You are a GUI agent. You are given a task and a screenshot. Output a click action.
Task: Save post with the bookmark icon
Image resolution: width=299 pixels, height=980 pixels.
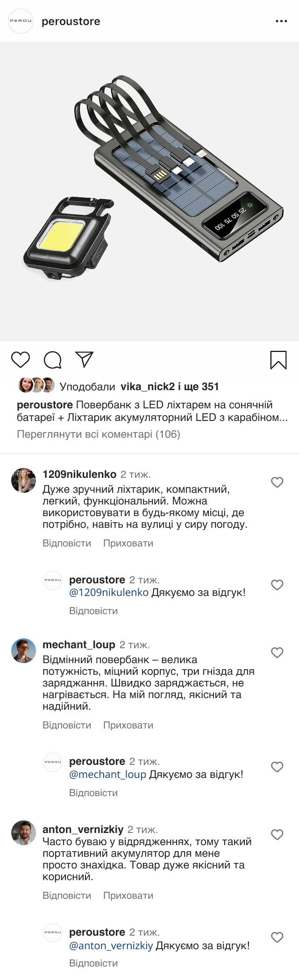(278, 360)
